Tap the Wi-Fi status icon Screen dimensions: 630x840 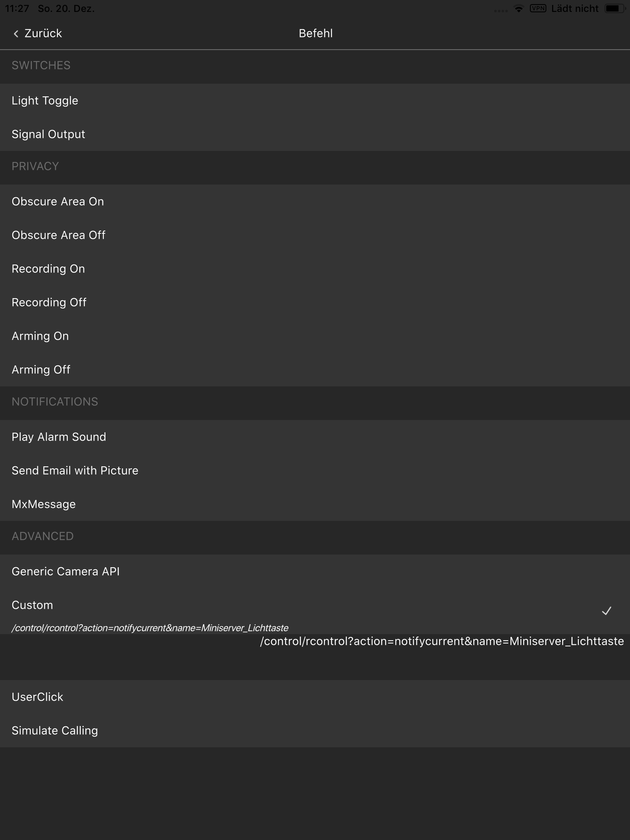point(518,8)
